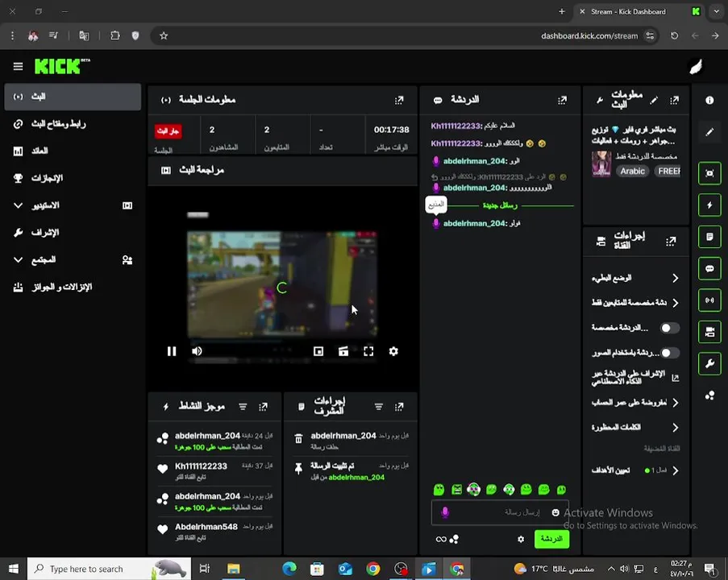This screenshot has width=728, height=580.
Task: Open the video player settings gear
Action: pos(393,351)
